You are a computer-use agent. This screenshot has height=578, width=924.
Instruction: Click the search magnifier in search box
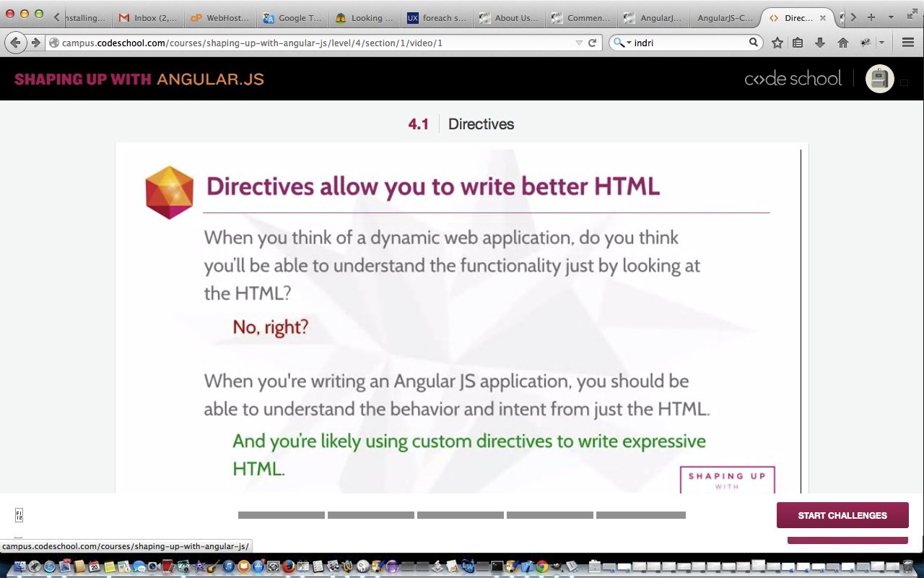754,43
